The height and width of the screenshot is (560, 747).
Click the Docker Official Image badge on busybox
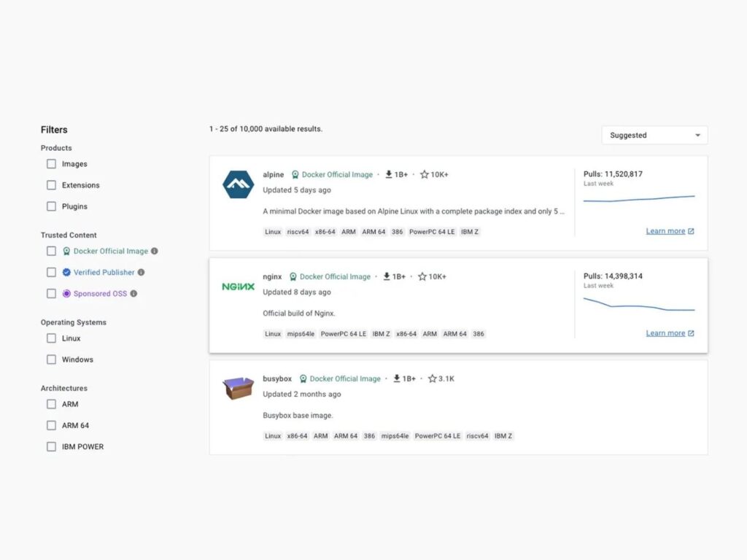click(x=340, y=378)
